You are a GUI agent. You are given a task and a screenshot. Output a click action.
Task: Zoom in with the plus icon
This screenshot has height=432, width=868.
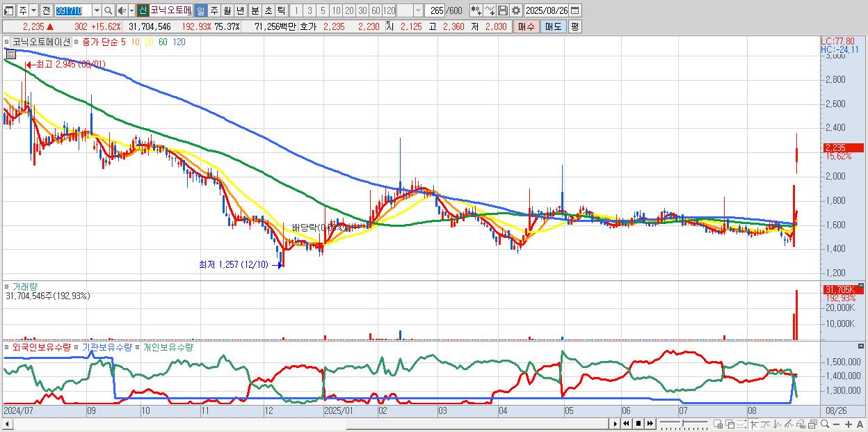[x=849, y=424]
